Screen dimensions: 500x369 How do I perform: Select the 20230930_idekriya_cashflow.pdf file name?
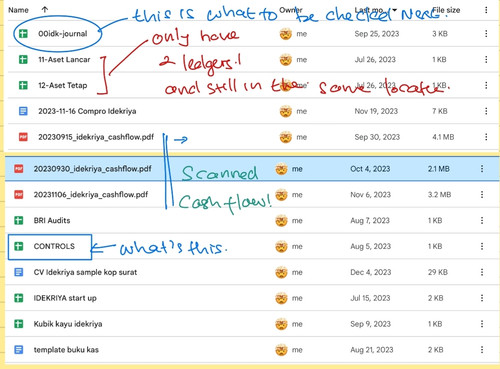coord(93,169)
